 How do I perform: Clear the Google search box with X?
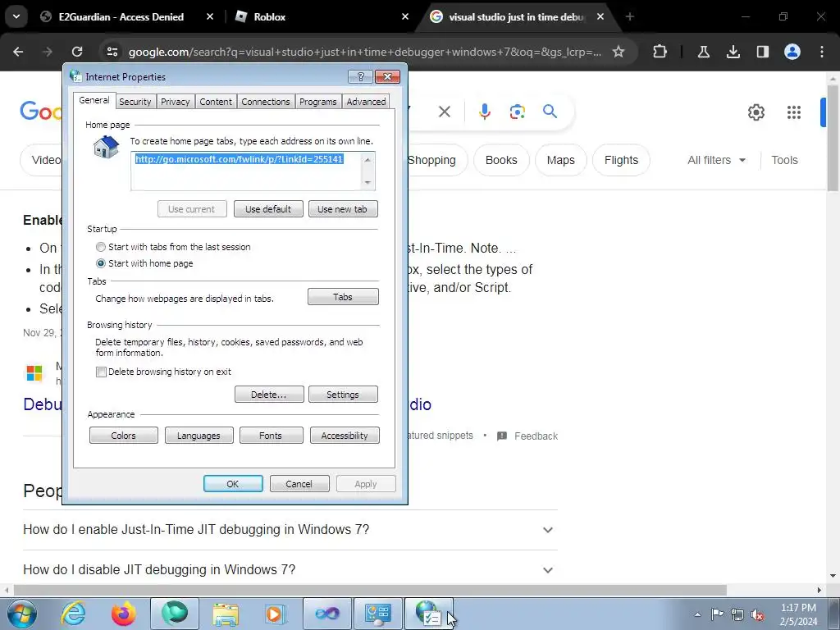click(444, 112)
